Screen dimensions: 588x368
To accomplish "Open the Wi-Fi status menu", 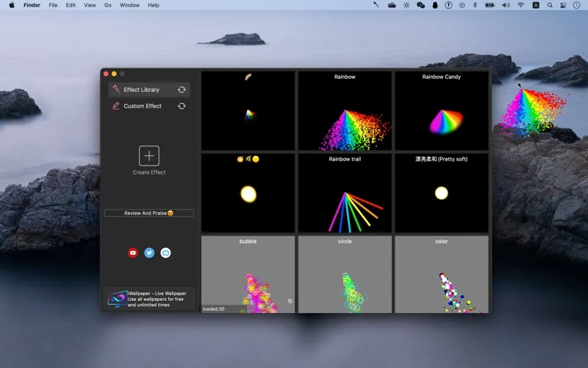I will click(x=520, y=5).
